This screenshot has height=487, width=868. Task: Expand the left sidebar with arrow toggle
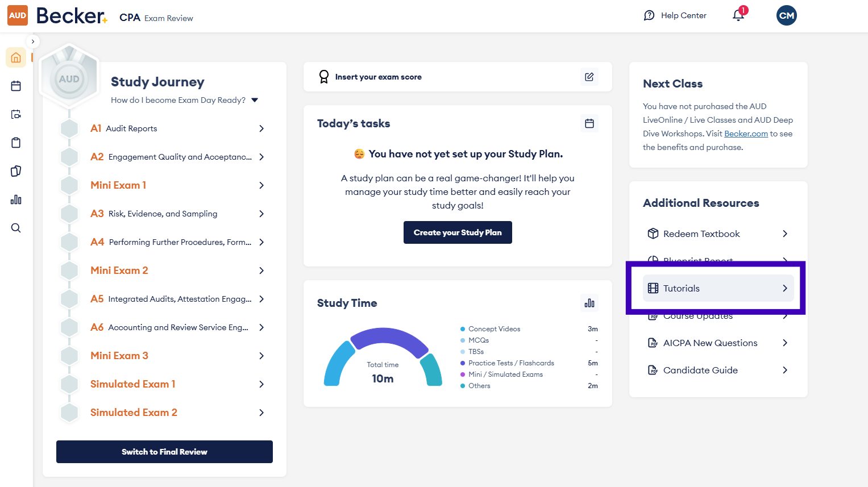pos(33,41)
